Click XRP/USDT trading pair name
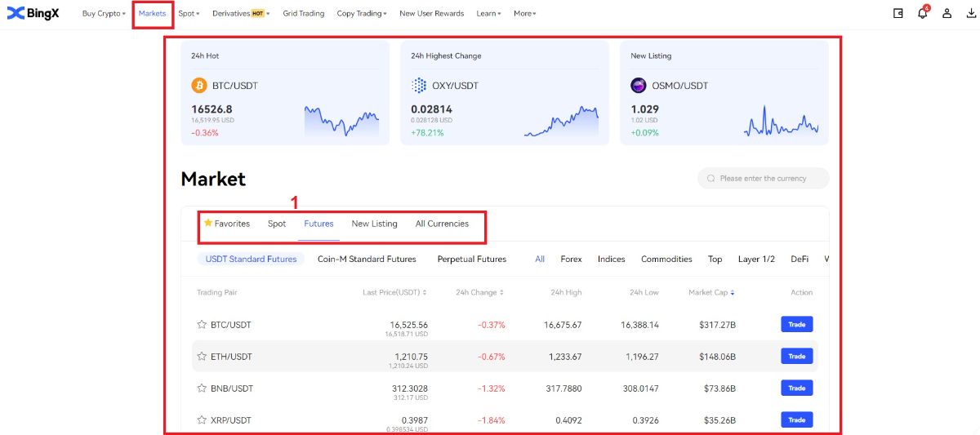This screenshot has width=980, height=435. (231, 420)
